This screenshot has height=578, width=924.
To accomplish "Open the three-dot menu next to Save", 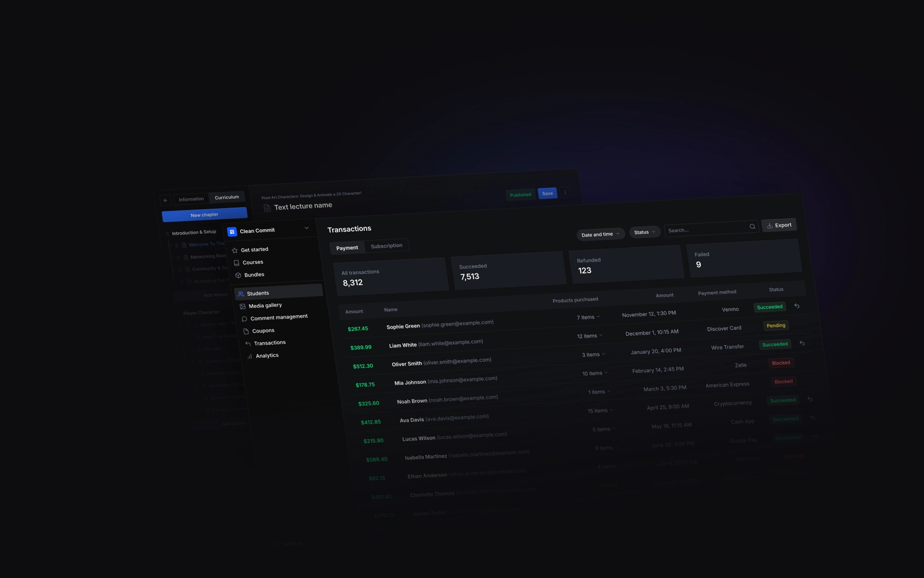I will tap(565, 192).
